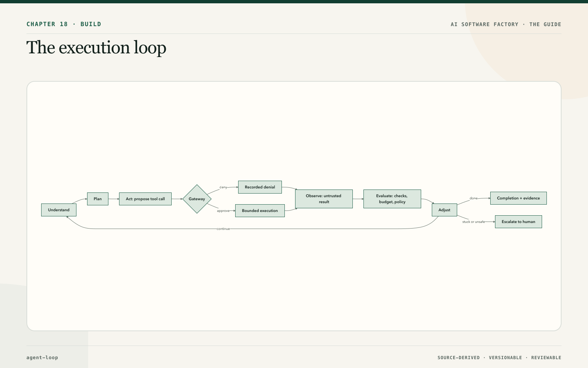This screenshot has width=588, height=368.
Task: Select the Adjust node
Action: point(444,210)
